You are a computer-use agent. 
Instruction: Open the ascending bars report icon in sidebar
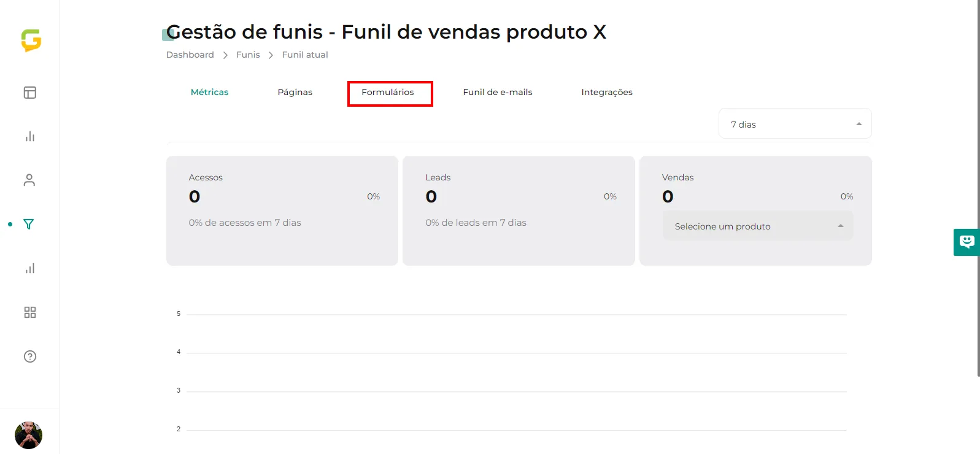click(30, 268)
